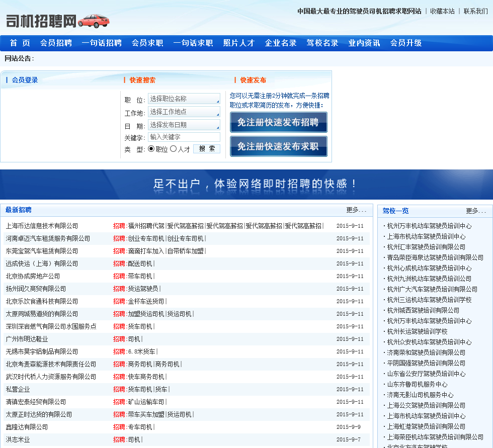Select the 职位 radio button
493x448 pixels.
151,149
